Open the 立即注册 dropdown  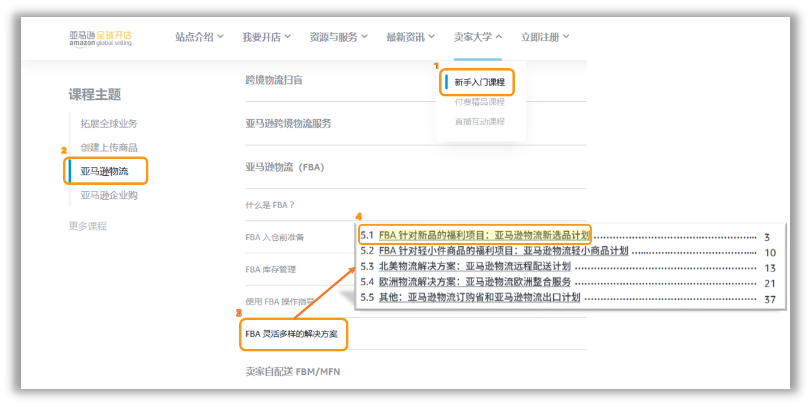point(545,37)
